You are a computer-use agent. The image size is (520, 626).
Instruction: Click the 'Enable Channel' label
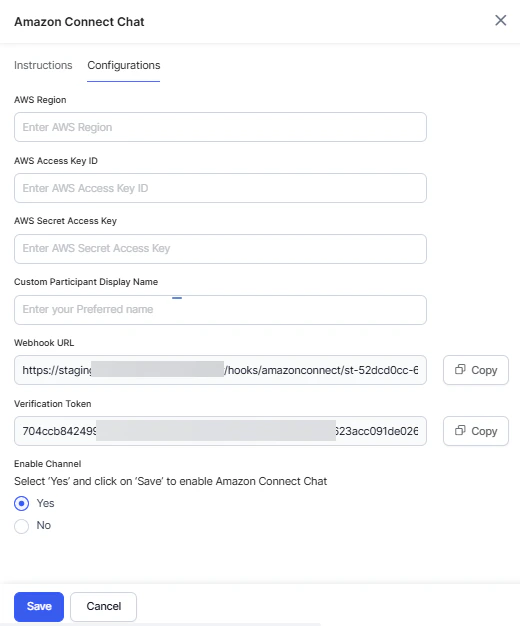click(48, 464)
